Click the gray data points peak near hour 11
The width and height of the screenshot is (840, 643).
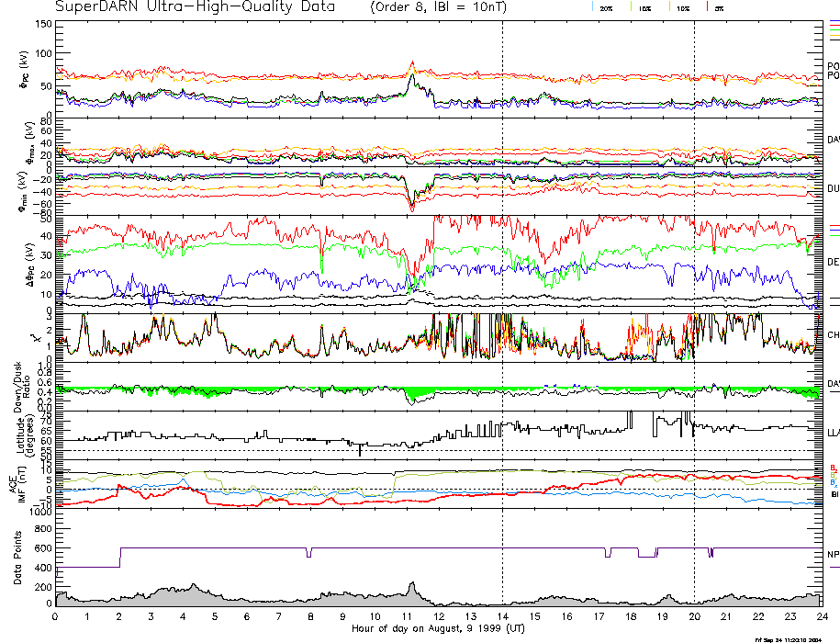(x=411, y=584)
